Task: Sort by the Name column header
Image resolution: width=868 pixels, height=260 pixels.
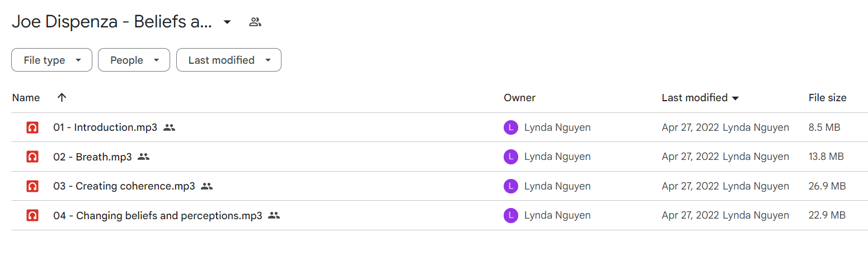Action: point(26,98)
